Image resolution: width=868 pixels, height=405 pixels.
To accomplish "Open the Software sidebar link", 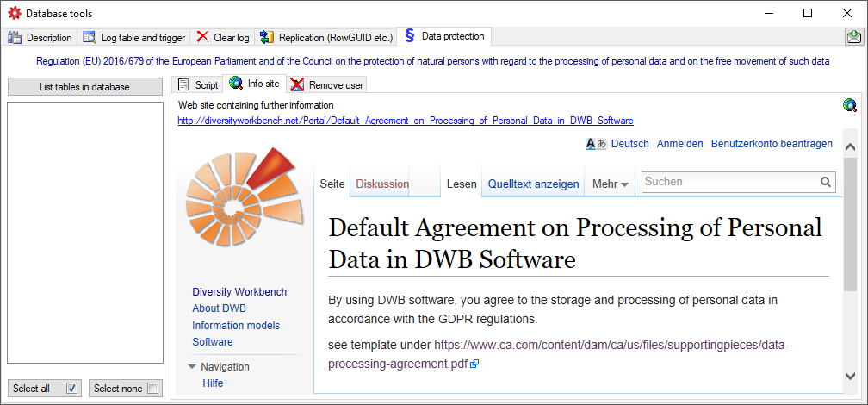I will point(213,342).
